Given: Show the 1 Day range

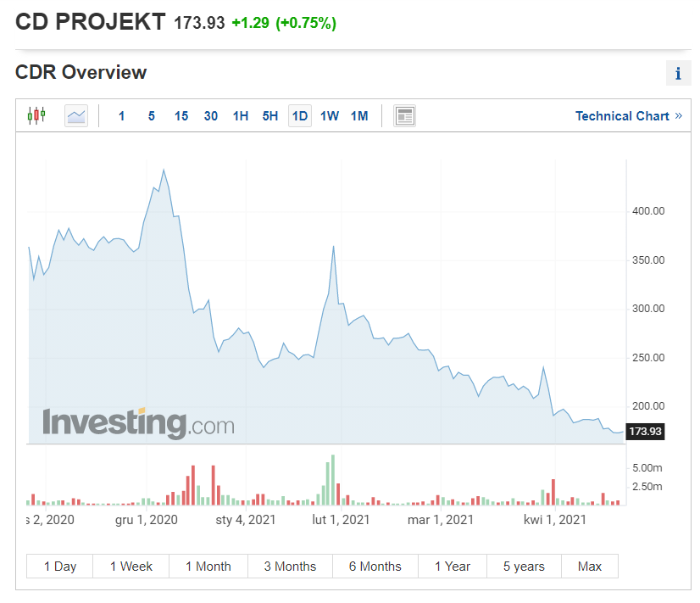Looking at the screenshot, I should click(60, 567).
